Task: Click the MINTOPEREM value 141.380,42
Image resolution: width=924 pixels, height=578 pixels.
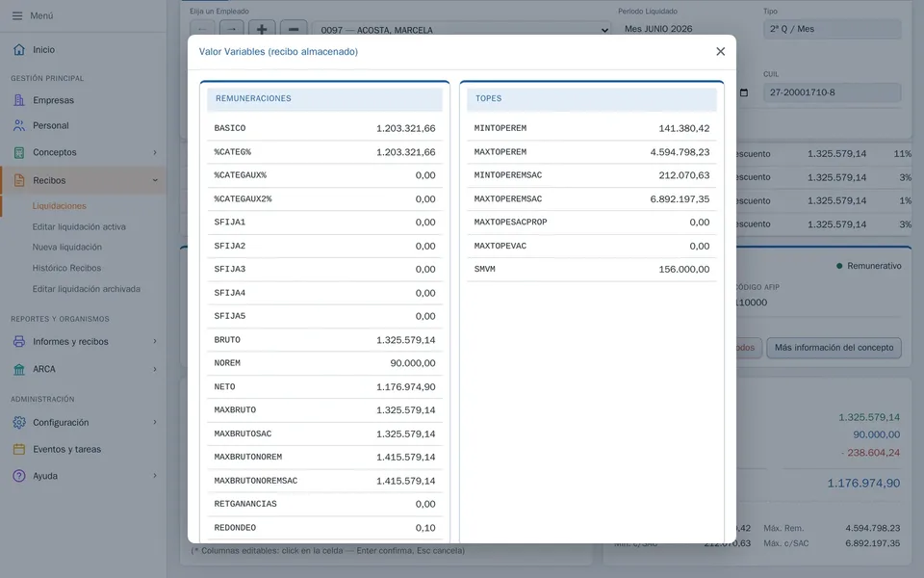Action: click(684, 128)
